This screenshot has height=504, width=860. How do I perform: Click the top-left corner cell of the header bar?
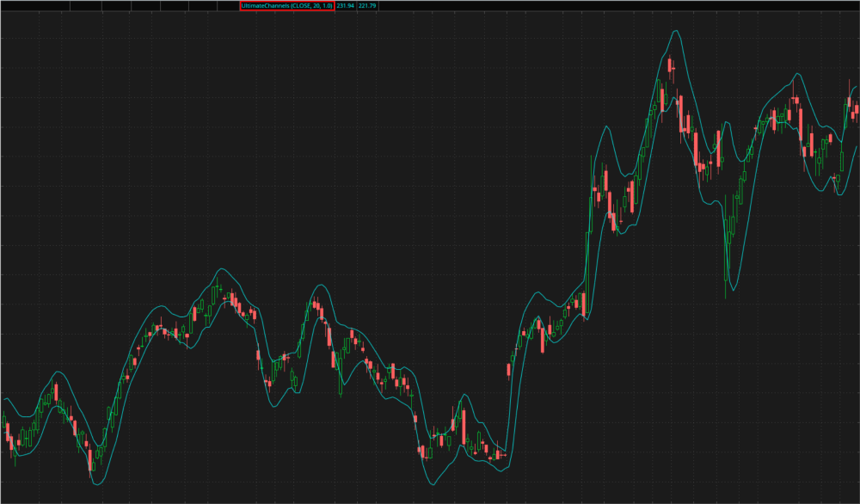tap(13, 5)
